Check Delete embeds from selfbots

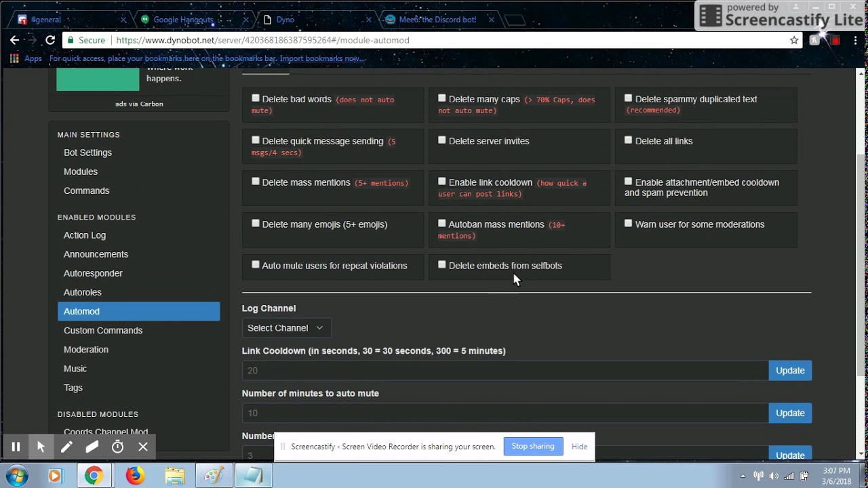pyautogui.click(x=442, y=265)
